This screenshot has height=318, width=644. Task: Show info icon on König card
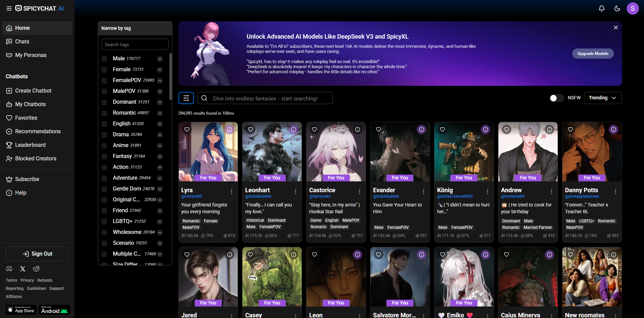[x=486, y=130]
